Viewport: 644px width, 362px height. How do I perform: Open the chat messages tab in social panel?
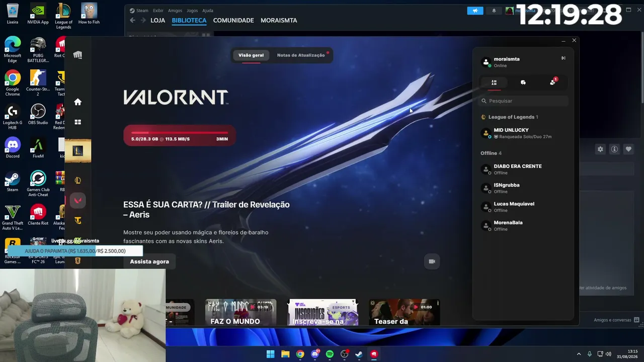click(523, 82)
